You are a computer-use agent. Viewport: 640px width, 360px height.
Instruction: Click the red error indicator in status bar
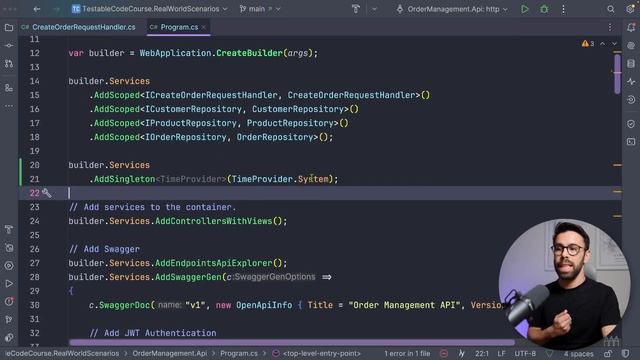[444, 353]
